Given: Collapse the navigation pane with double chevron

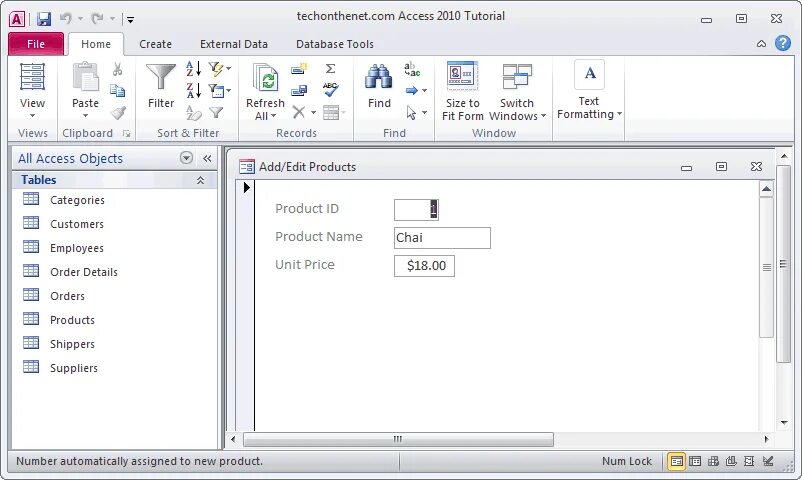Looking at the screenshot, I should point(207,158).
